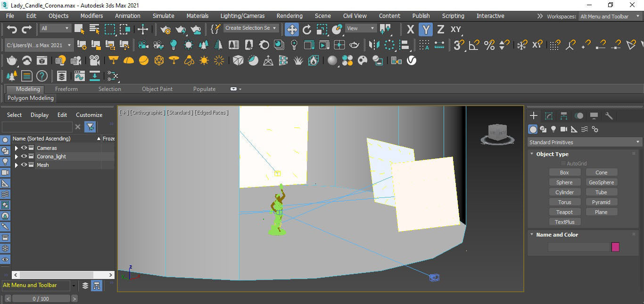Switch to the Freeform ribbon tab
This screenshot has height=304, width=644.
click(x=66, y=89)
